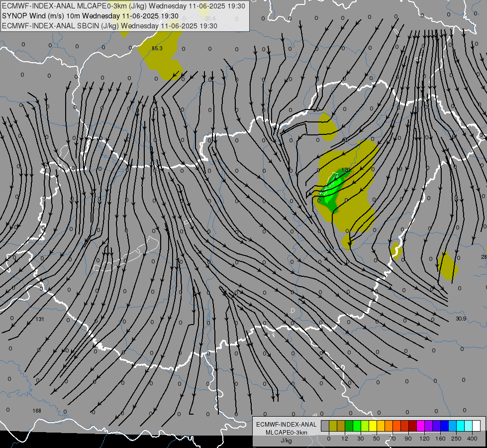Click the ECMWF-INDEX-ANAL legend title

click(x=287, y=425)
